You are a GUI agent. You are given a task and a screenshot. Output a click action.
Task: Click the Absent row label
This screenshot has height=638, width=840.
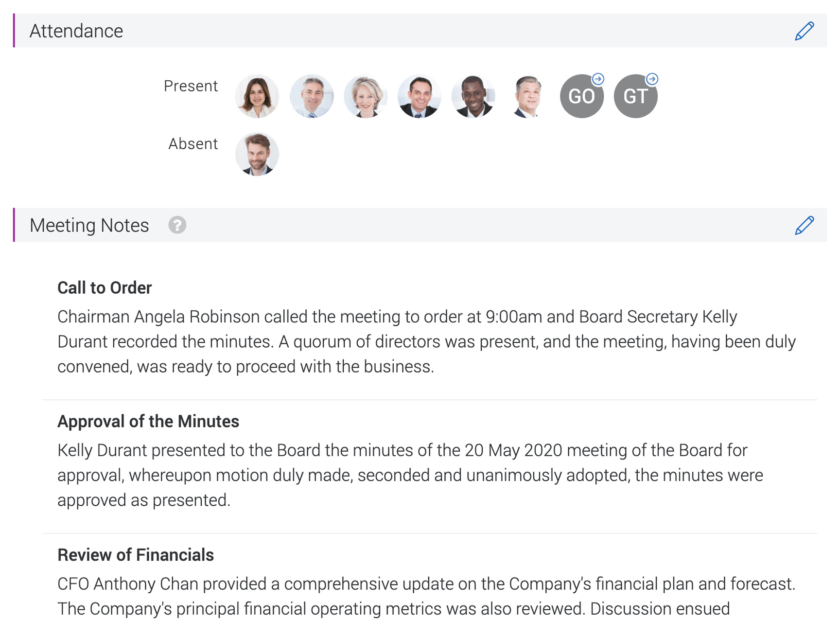[192, 143]
